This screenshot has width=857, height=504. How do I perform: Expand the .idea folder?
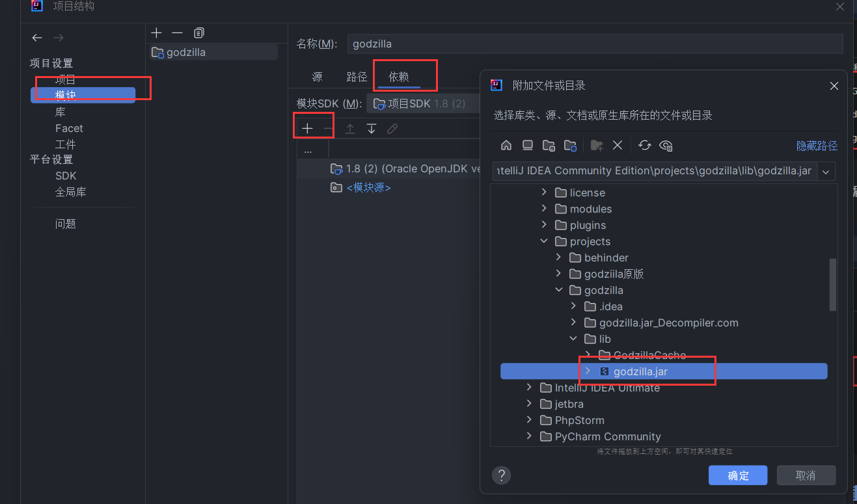tap(573, 306)
